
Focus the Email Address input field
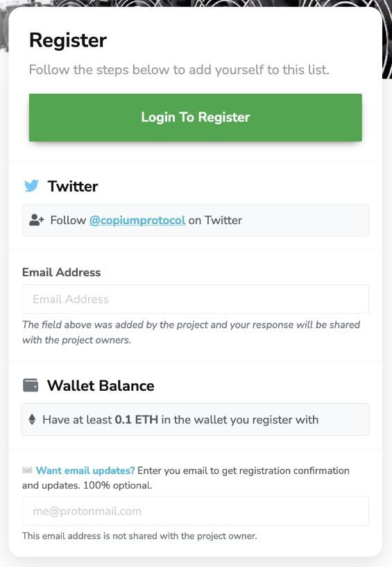pyautogui.click(x=195, y=299)
